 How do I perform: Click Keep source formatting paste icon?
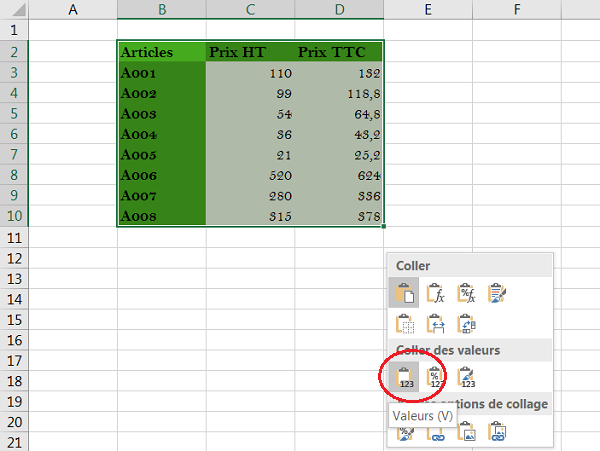click(x=497, y=293)
